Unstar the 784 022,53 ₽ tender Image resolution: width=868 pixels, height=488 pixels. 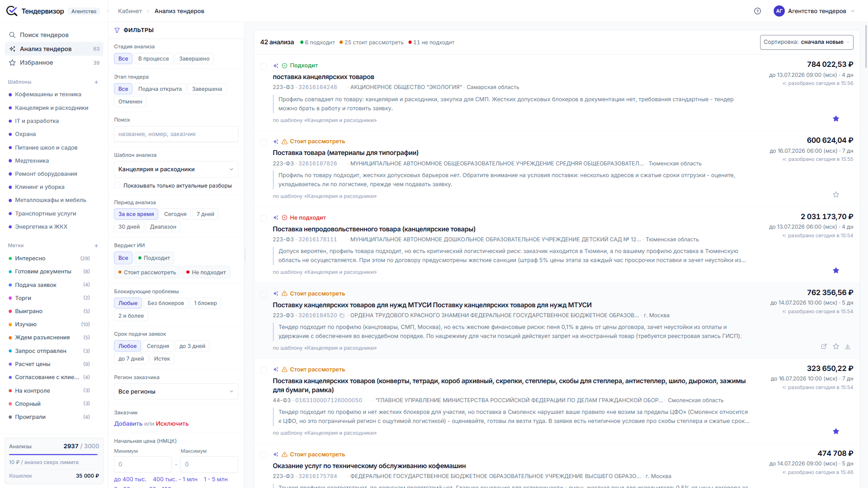836,119
